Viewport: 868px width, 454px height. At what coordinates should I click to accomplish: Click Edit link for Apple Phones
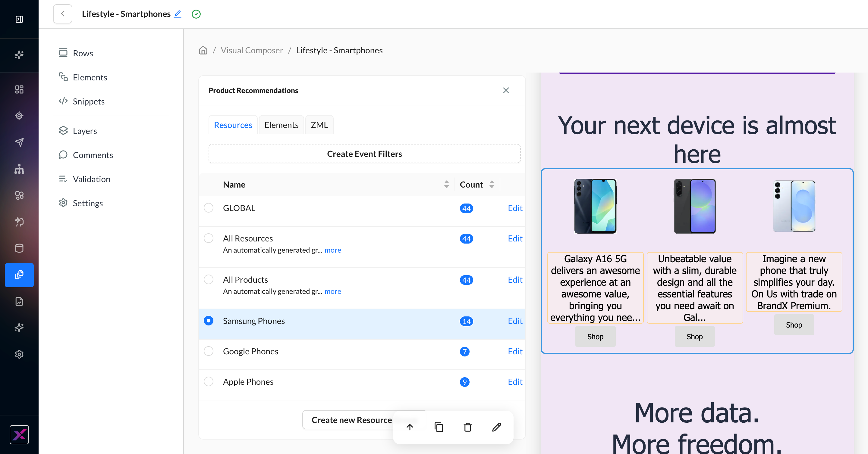click(515, 382)
